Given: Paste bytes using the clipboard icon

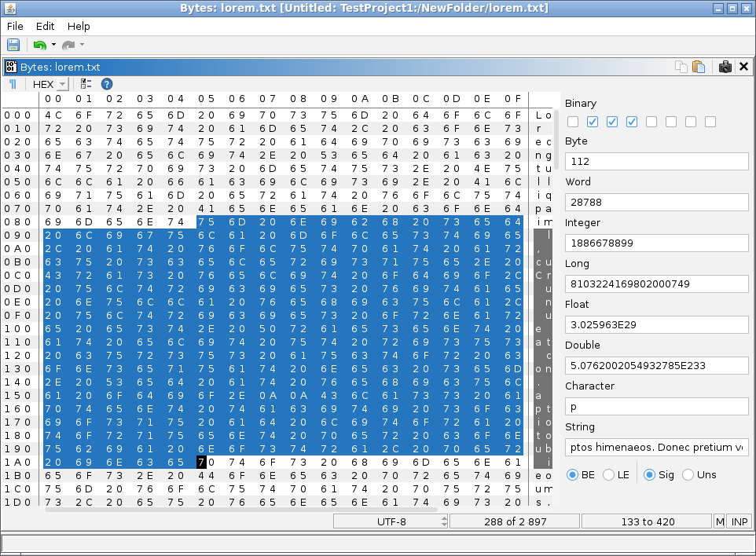Looking at the screenshot, I should [699, 67].
